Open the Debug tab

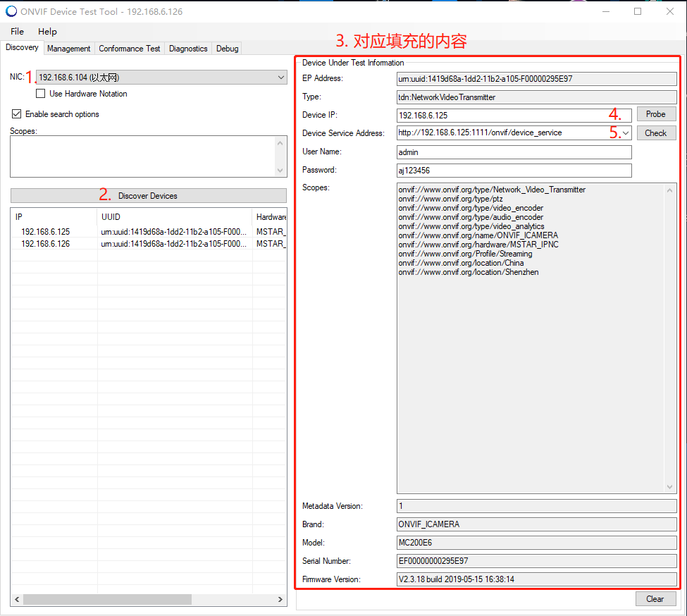tap(227, 49)
